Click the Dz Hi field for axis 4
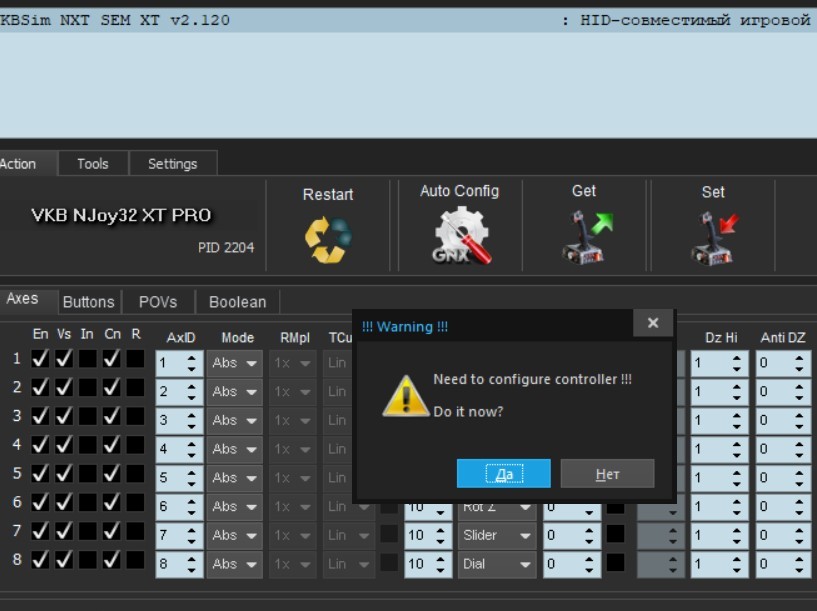 tap(719, 449)
